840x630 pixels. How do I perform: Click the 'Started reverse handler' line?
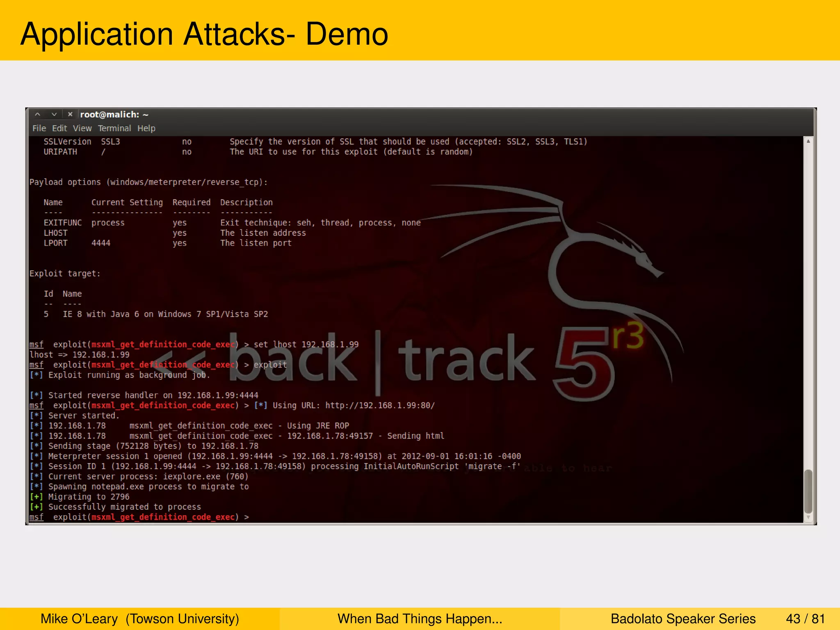pyautogui.click(x=144, y=395)
